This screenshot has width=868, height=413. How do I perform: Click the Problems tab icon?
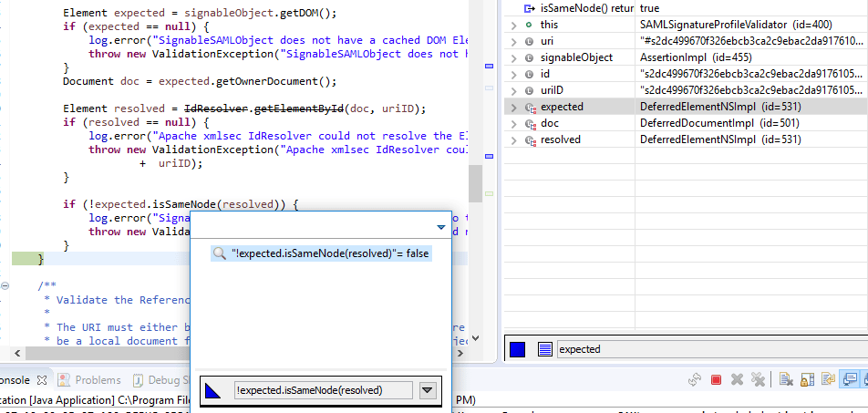(64, 380)
